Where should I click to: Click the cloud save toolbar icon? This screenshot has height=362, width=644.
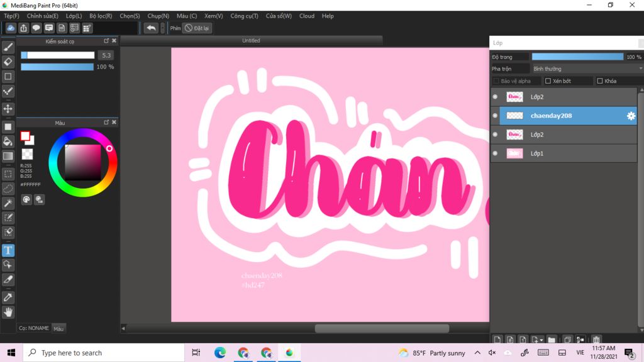pyautogui.click(x=11, y=28)
